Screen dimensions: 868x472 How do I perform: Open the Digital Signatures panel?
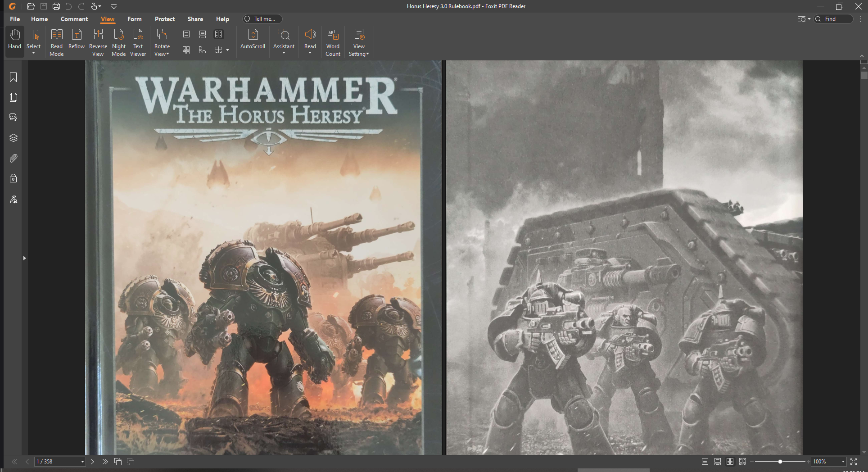14,199
